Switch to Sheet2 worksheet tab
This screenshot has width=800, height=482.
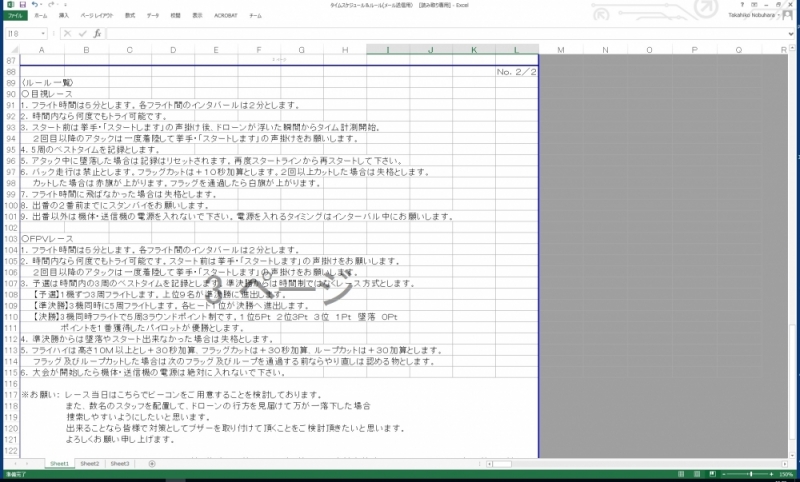(x=90, y=464)
